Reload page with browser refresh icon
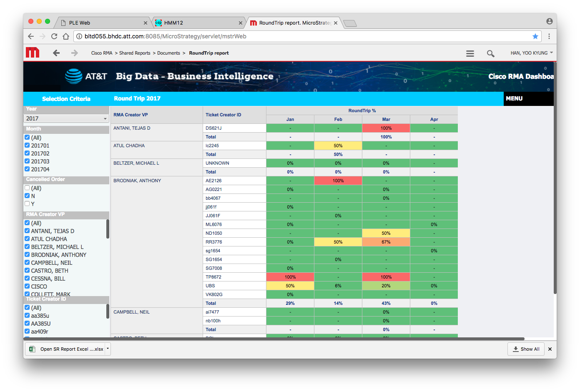 coord(54,36)
